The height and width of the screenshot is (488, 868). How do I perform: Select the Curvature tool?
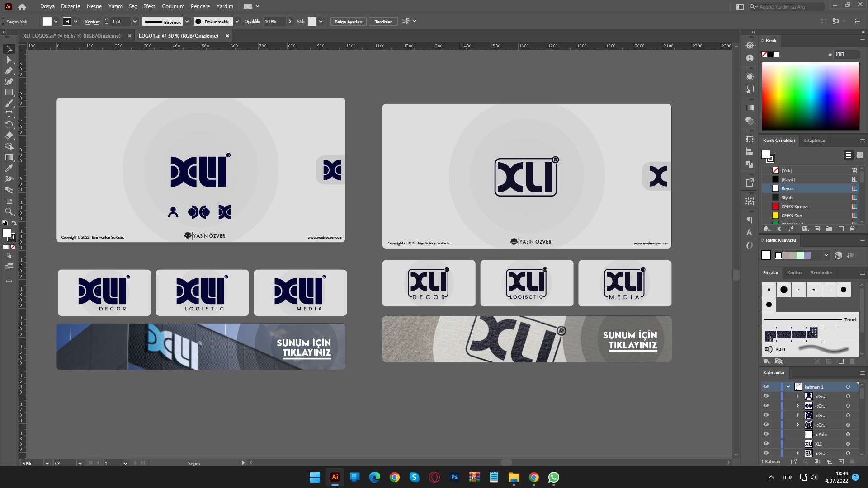coord(9,81)
